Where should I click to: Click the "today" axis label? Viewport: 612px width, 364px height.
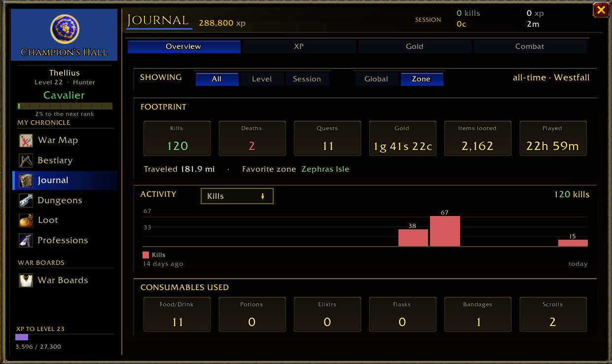click(578, 264)
